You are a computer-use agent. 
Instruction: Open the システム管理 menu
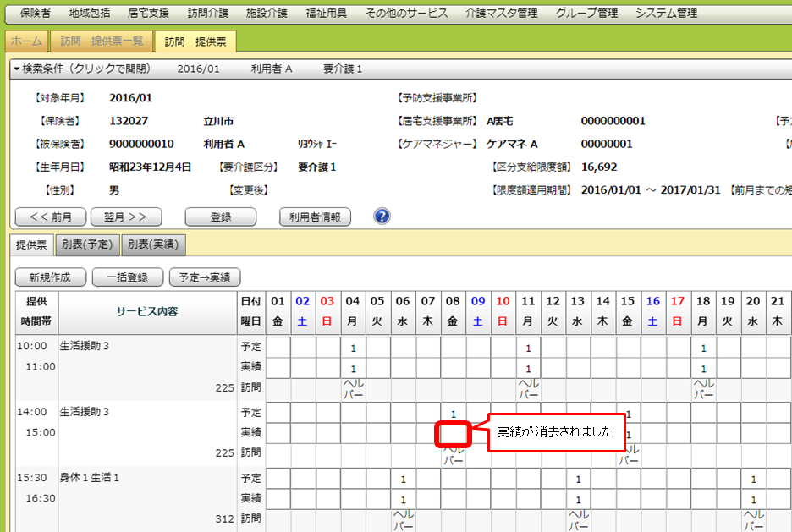666,13
